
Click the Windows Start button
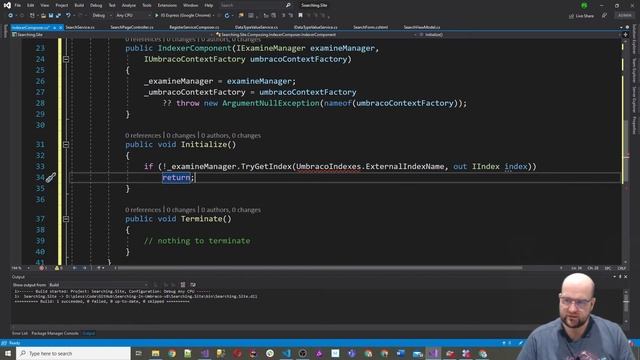tap(8, 353)
